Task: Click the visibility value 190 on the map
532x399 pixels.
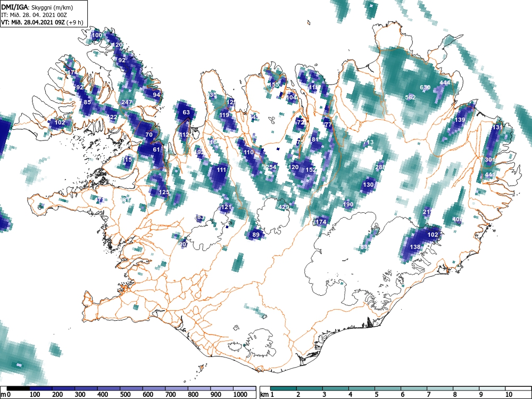Action: click(348, 204)
